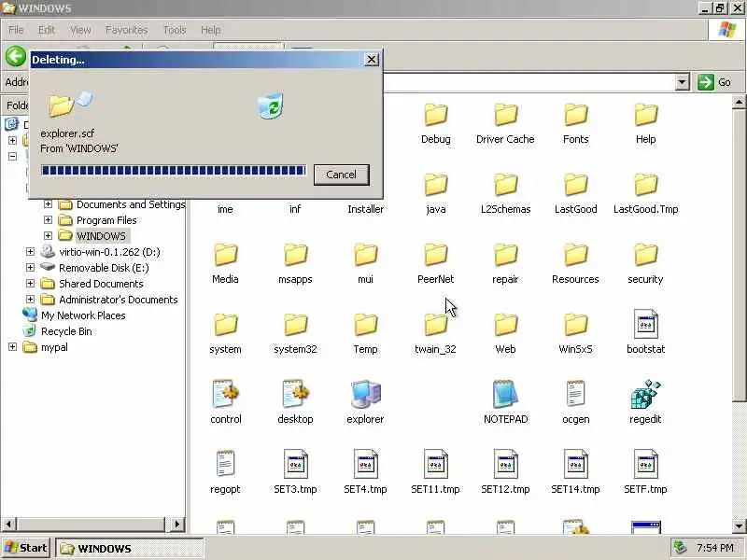747x560 pixels.
Task: Select the msapps folder
Action: [x=295, y=264]
